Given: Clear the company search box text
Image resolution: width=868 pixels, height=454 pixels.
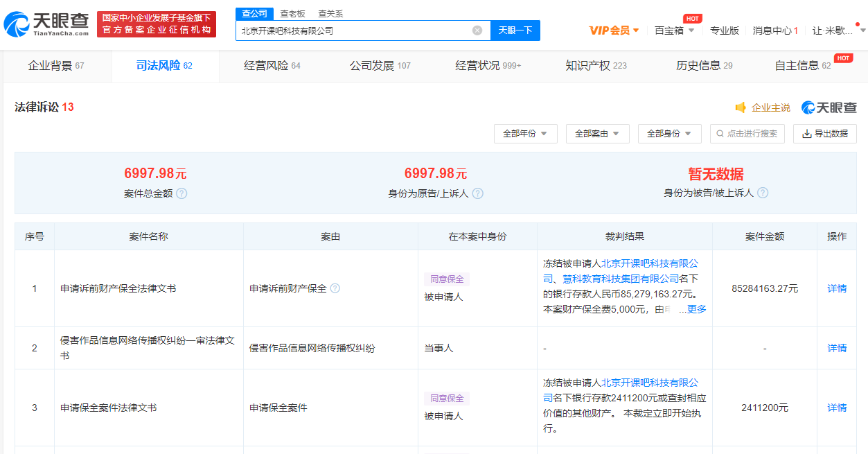Looking at the screenshot, I should pos(477,30).
